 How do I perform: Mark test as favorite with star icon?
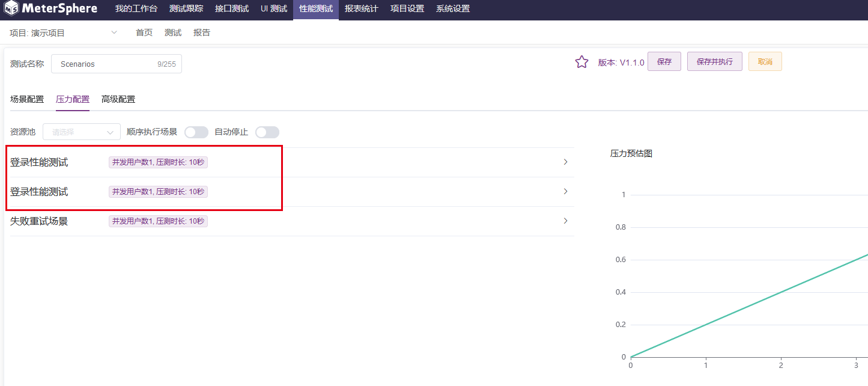[581, 62]
